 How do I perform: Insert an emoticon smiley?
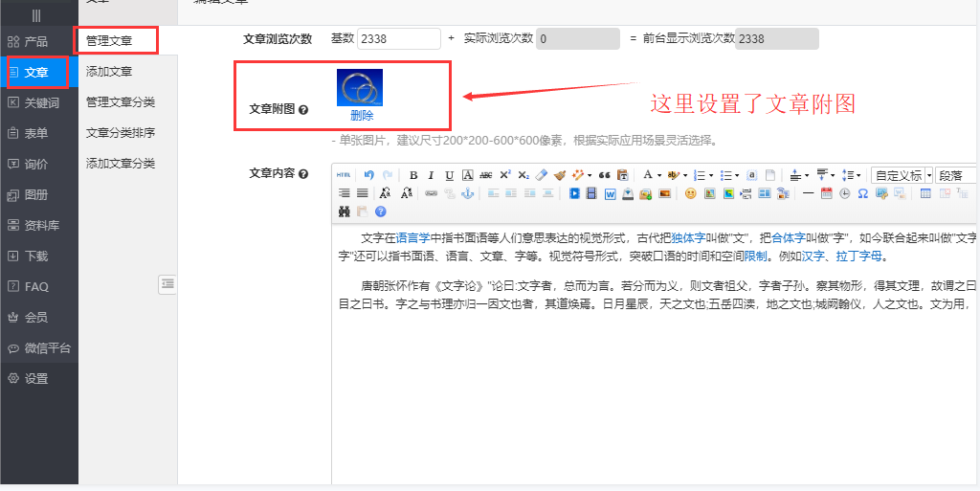click(x=690, y=193)
